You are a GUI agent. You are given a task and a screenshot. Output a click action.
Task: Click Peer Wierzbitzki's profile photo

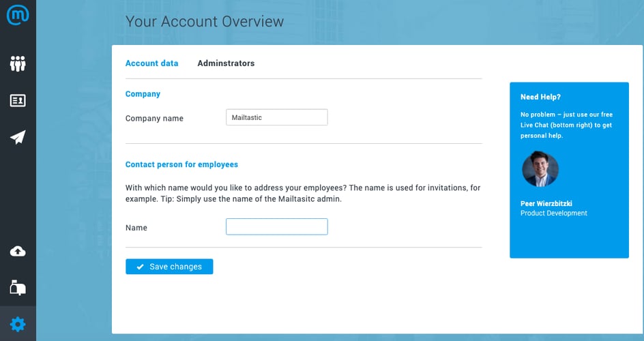[x=540, y=169]
